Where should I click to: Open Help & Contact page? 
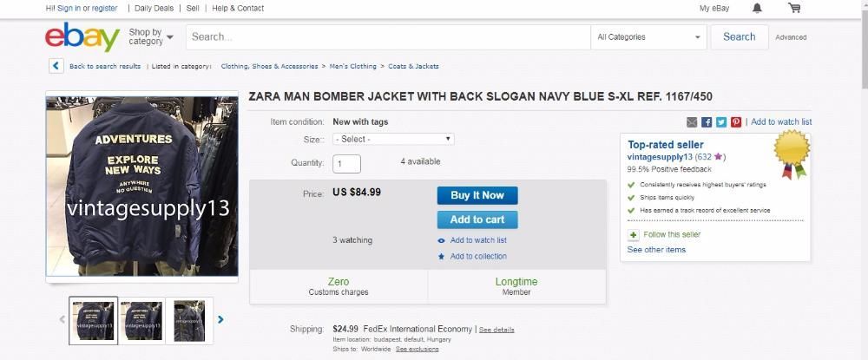tap(238, 8)
